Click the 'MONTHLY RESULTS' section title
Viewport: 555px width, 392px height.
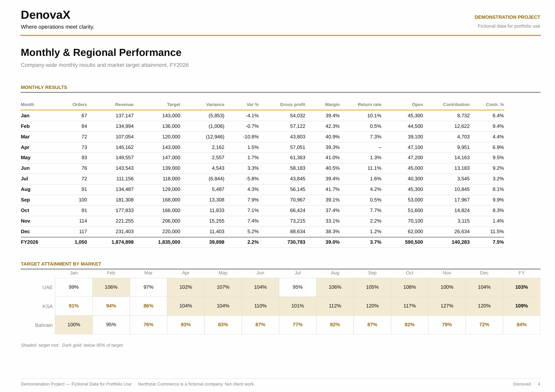44,87
